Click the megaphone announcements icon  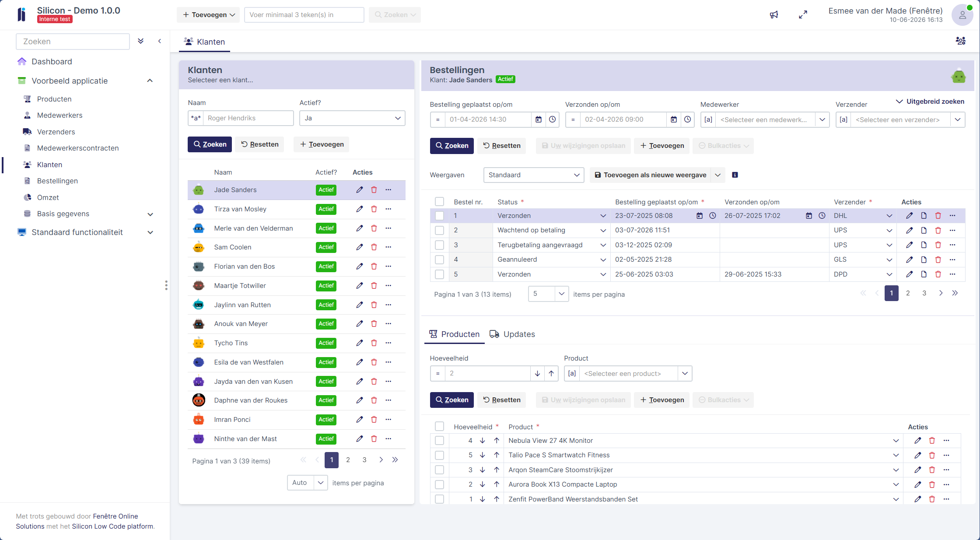774,15
